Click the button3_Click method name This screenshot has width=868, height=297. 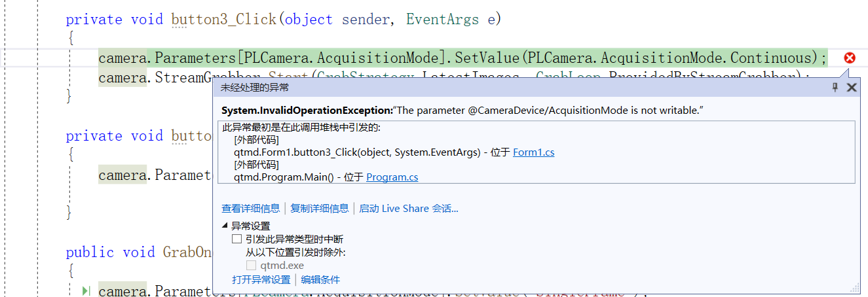click(223, 20)
